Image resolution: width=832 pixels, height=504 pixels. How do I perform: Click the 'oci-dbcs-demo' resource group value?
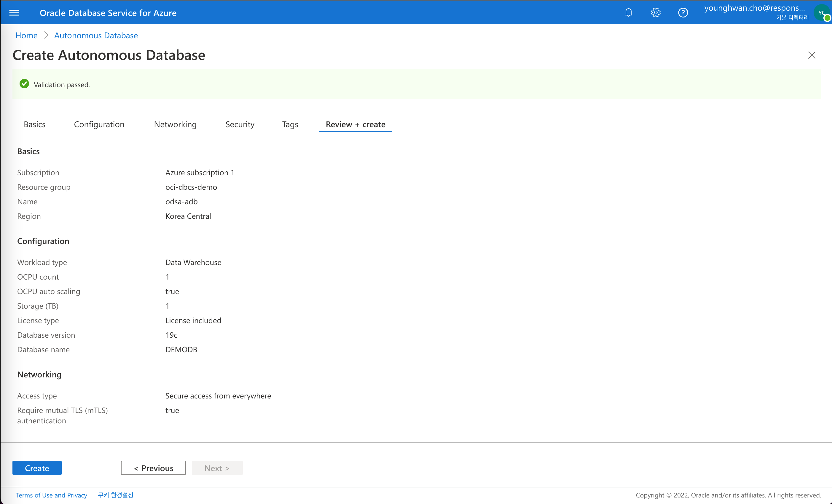tap(191, 187)
